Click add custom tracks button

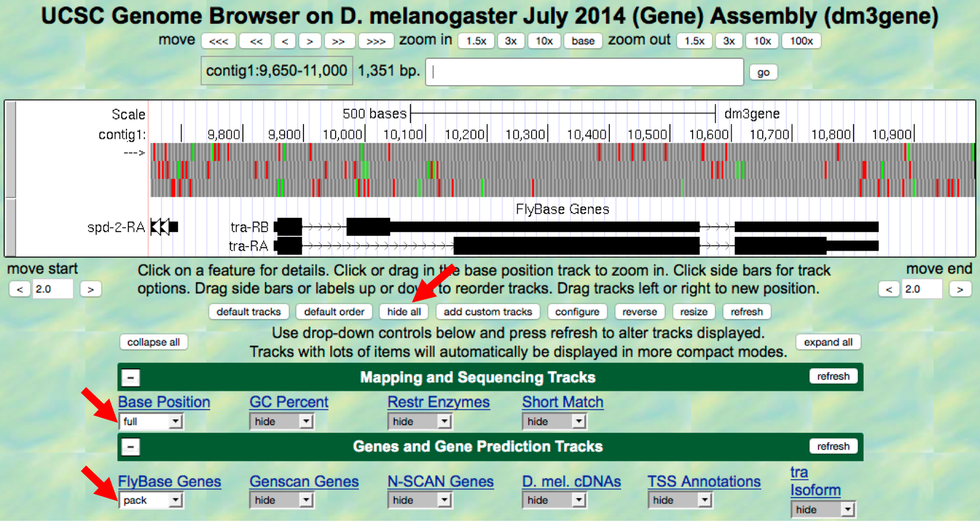tap(488, 312)
